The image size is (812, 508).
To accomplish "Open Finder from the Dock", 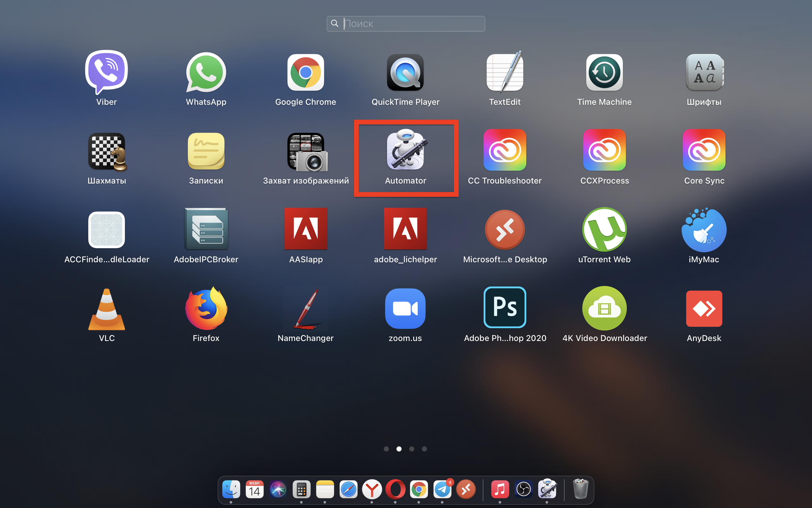I will tap(231, 489).
